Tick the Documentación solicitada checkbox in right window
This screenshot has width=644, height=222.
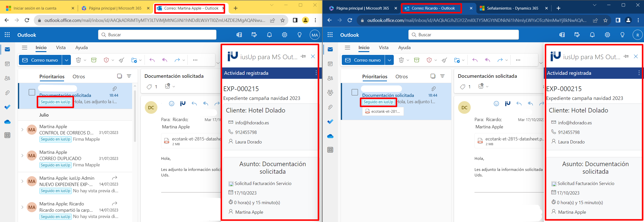click(355, 92)
